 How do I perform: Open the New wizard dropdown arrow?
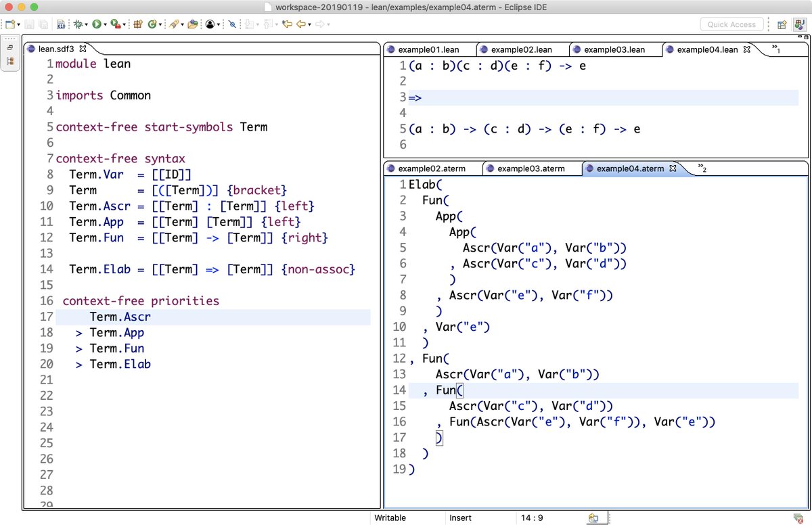click(18, 24)
